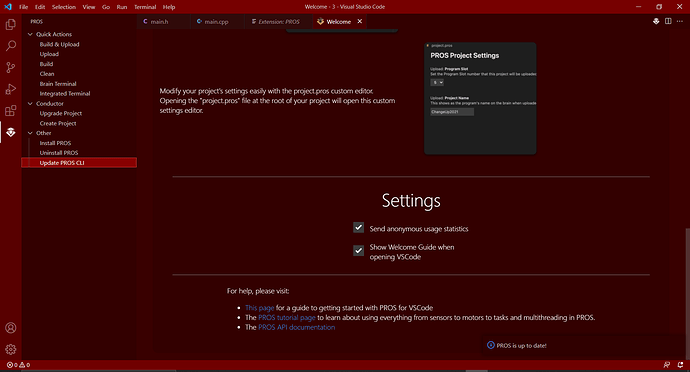Switch to the main.h tab
690x372 pixels.
click(163, 21)
